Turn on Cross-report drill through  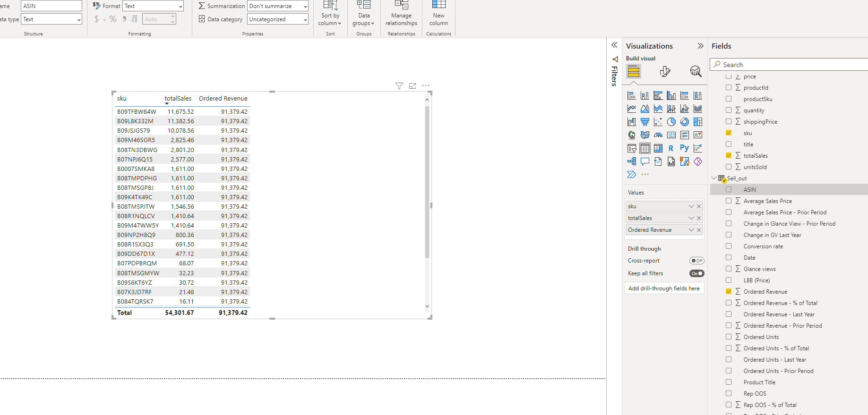click(696, 261)
